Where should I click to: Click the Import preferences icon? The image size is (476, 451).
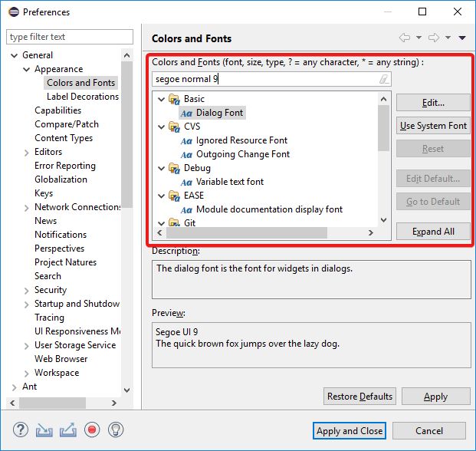[44, 430]
